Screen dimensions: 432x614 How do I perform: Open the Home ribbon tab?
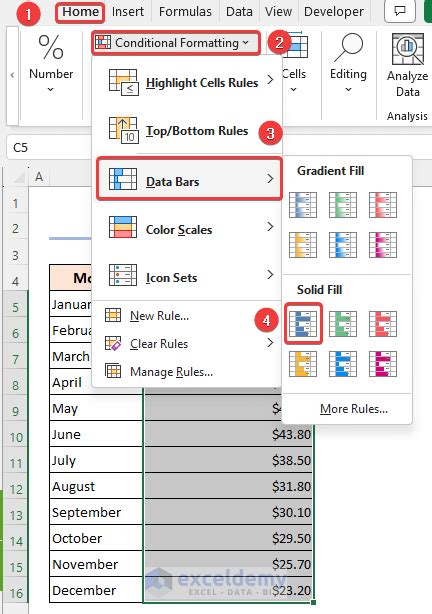[80, 12]
